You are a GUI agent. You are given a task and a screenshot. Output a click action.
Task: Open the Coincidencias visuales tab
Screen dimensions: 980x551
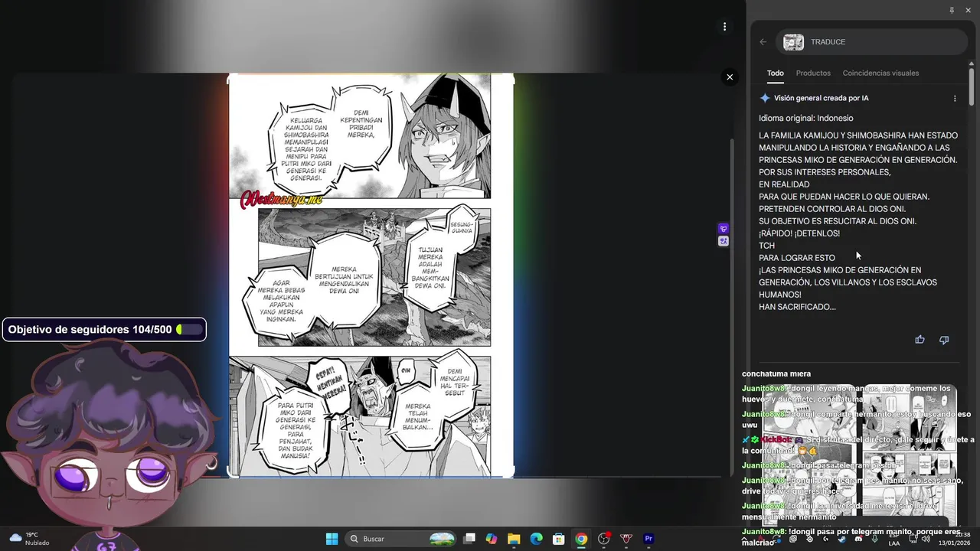tap(880, 73)
